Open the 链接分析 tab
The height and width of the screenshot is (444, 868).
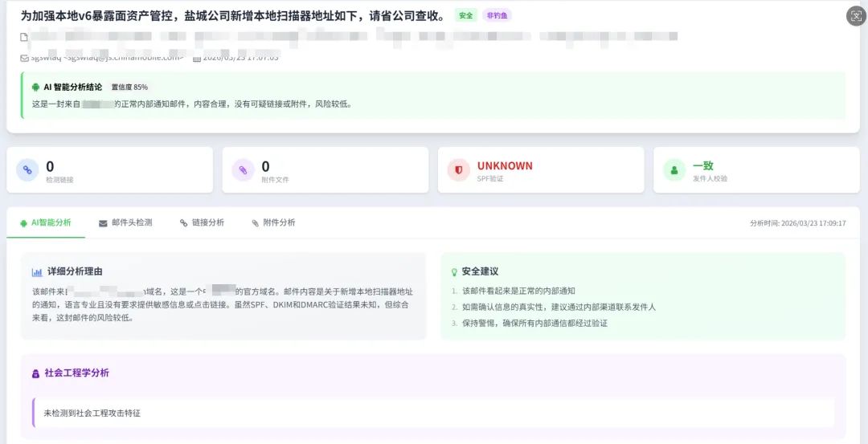[202, 222]
